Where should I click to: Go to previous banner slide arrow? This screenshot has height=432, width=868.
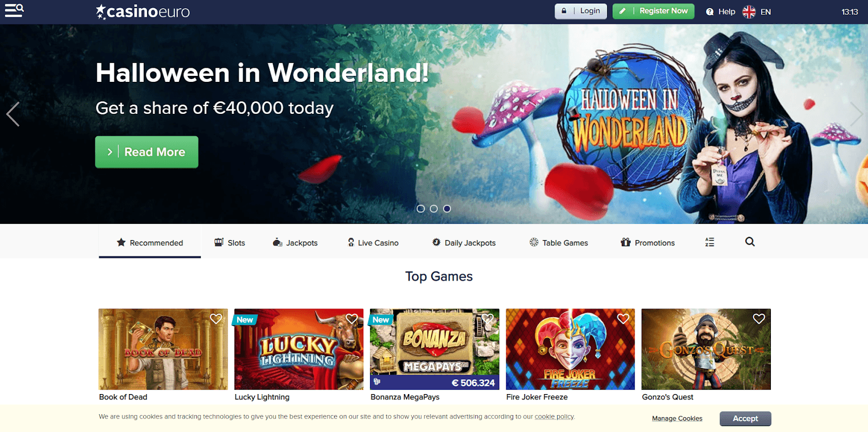[x=13, y=114]
